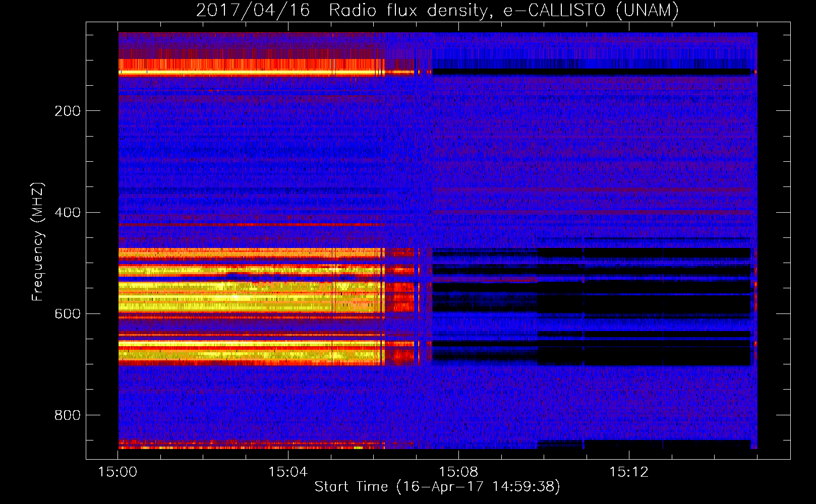The height and width of the screenshot is (504, 816).
Task: Click the 15:12 time tick label
Action: 628,472
